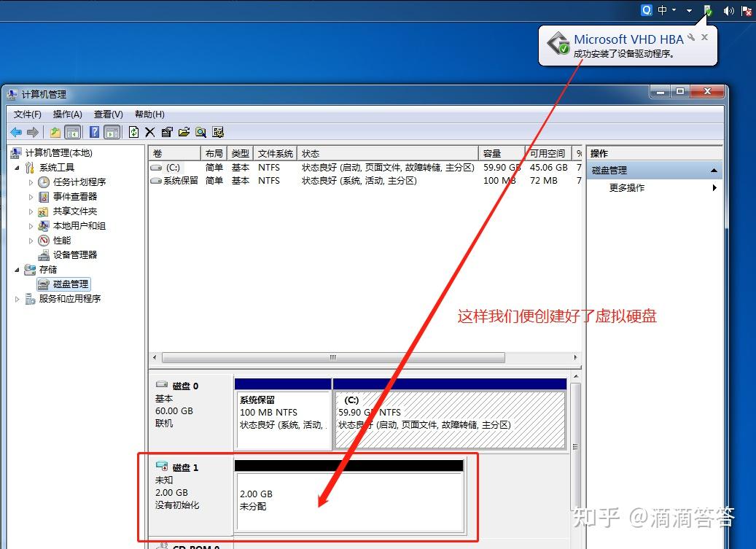Image resolution: width=756 pixels, height=549 pixels.
Task: Open the 查看(V) menu
Action: click(107, 114)
